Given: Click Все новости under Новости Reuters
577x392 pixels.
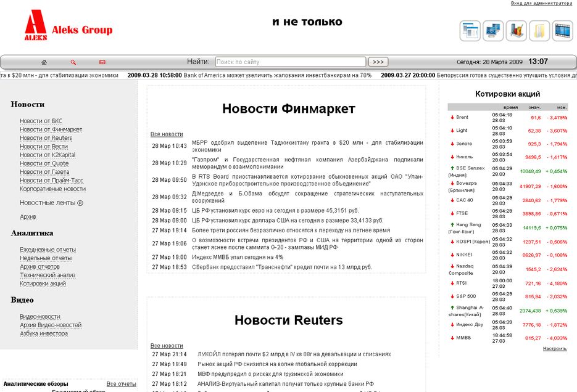Looking at the screenshot, I should (x=167, y=346).
